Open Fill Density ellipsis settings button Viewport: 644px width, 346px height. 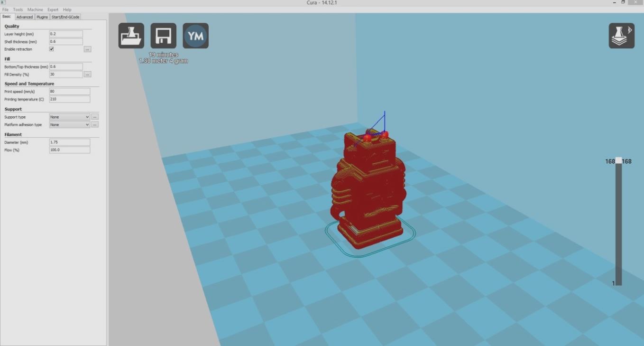(88, 75)
